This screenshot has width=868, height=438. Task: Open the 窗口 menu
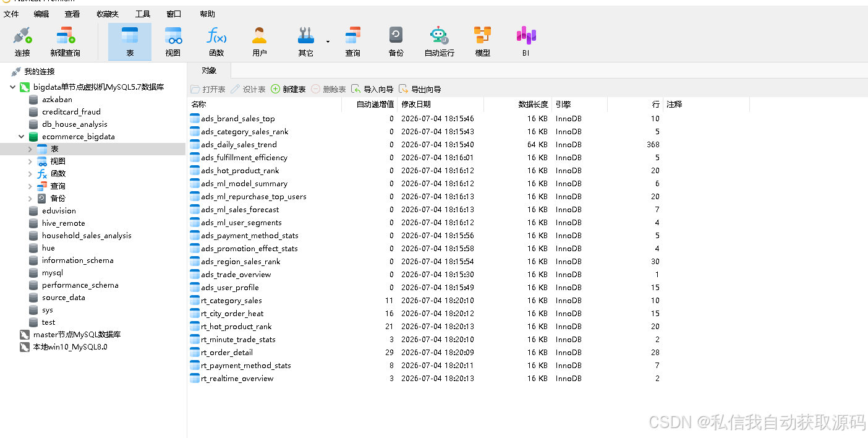point(174,14)
